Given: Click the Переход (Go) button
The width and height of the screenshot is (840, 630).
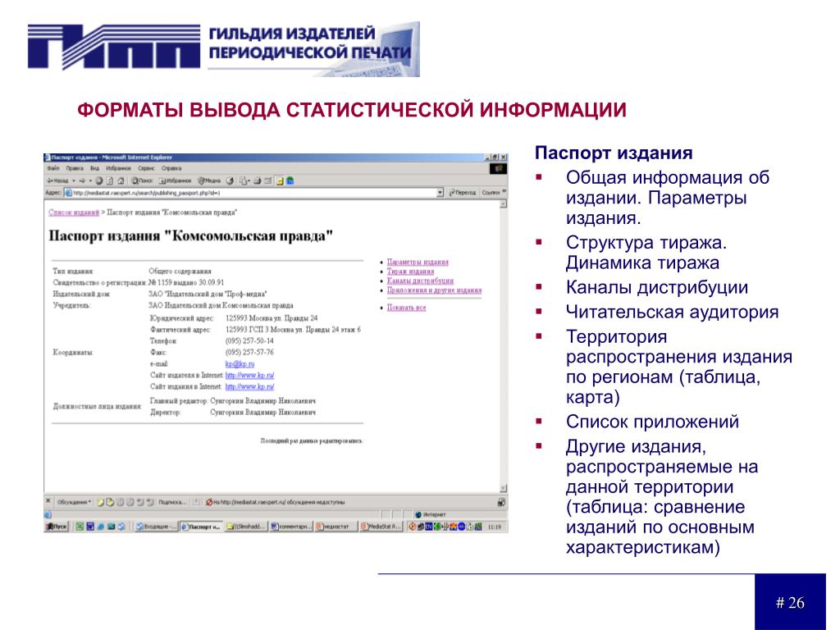Looking at the screenshot, I should point(463,192).
